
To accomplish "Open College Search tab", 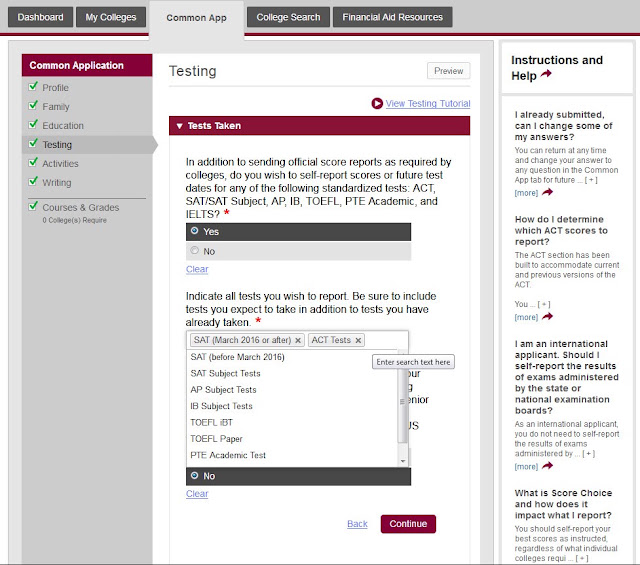I will pyautogui.click(x=288, y=17).
